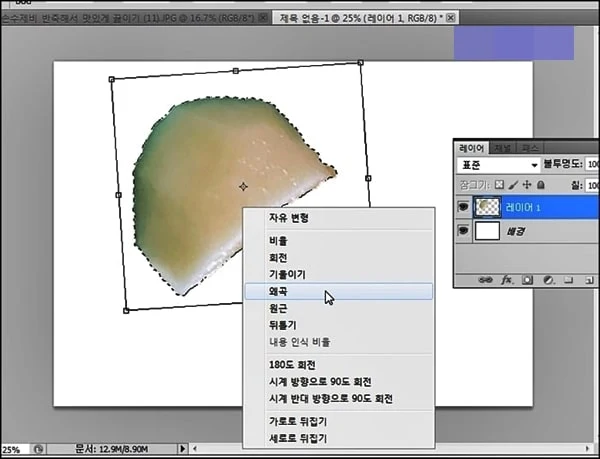This screenshot has width=600, height=459.
Task: Select 자유 변형 in the context menu
Action: click(339, 218)
